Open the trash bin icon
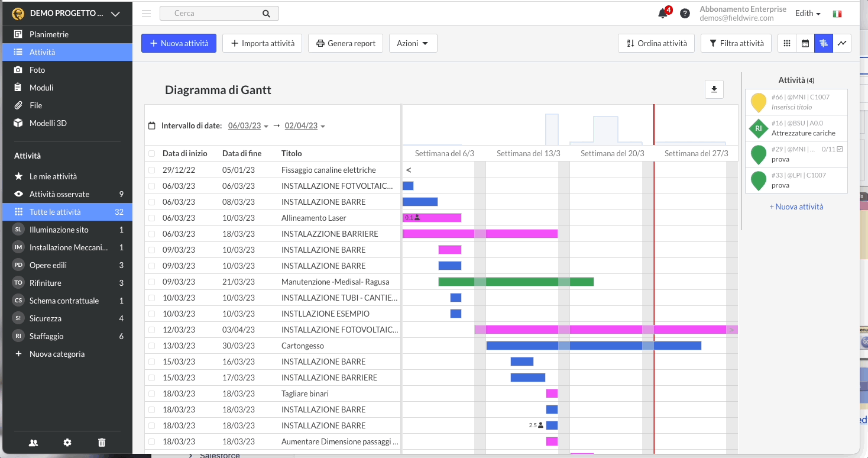 (x=102, y=442)
